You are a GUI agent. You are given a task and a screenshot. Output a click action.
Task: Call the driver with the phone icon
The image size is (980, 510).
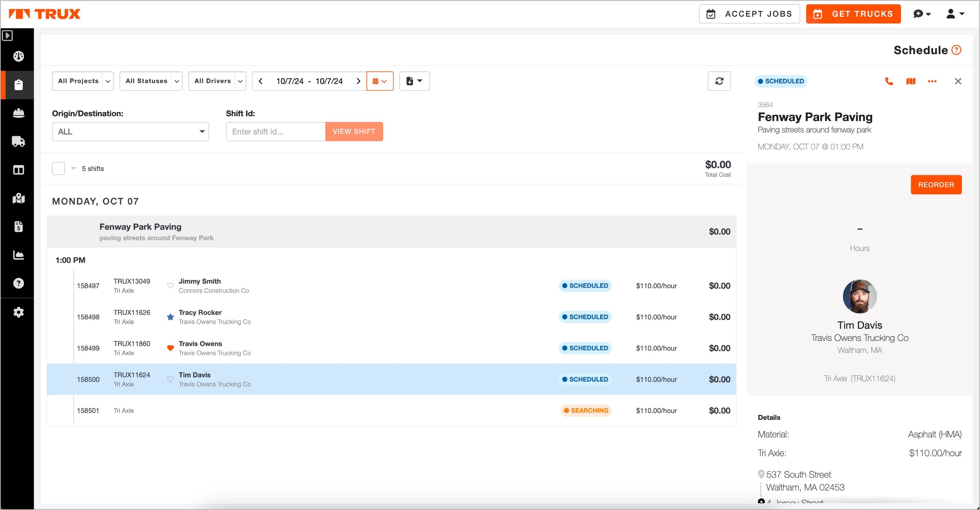889,81
